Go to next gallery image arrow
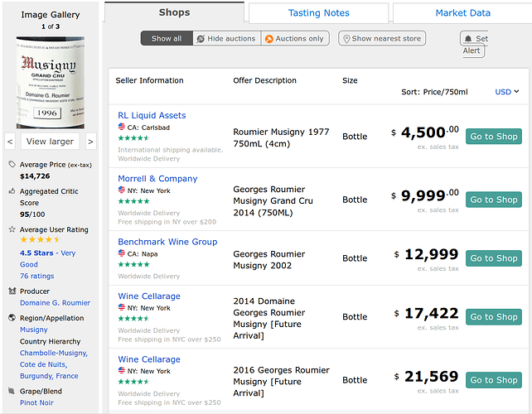532x414 pixels. coord(90,142)
